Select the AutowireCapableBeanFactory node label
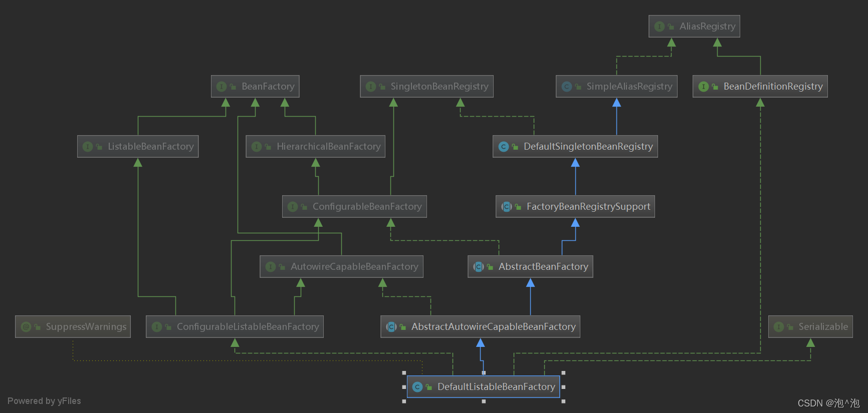The image size is (868, 413). point(354,266)
